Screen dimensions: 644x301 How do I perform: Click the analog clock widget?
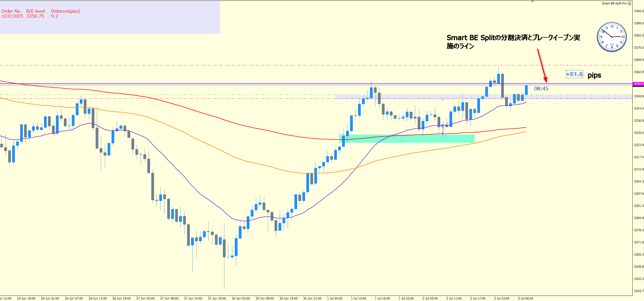(611, 37)
